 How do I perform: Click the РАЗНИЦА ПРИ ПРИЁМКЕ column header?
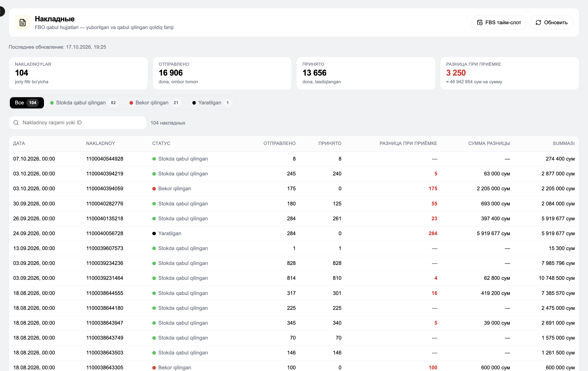408,144
